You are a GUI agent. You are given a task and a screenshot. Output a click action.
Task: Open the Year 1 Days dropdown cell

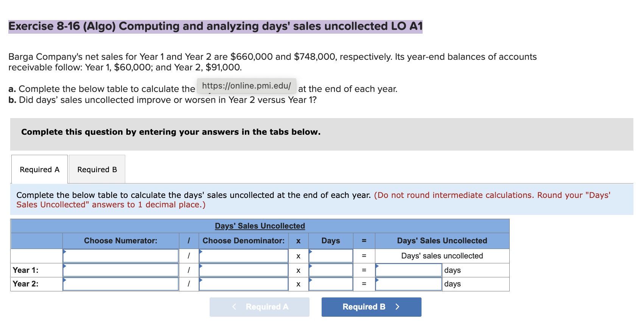coord(330,270)
